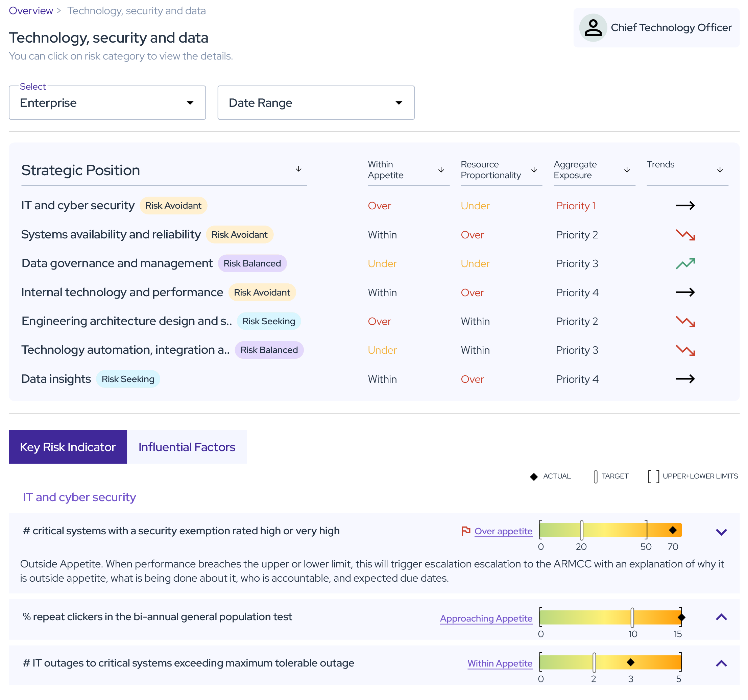Expand the repeat clickers indicator row
This screenshot has width=748, height=700.
coord(721,617)
